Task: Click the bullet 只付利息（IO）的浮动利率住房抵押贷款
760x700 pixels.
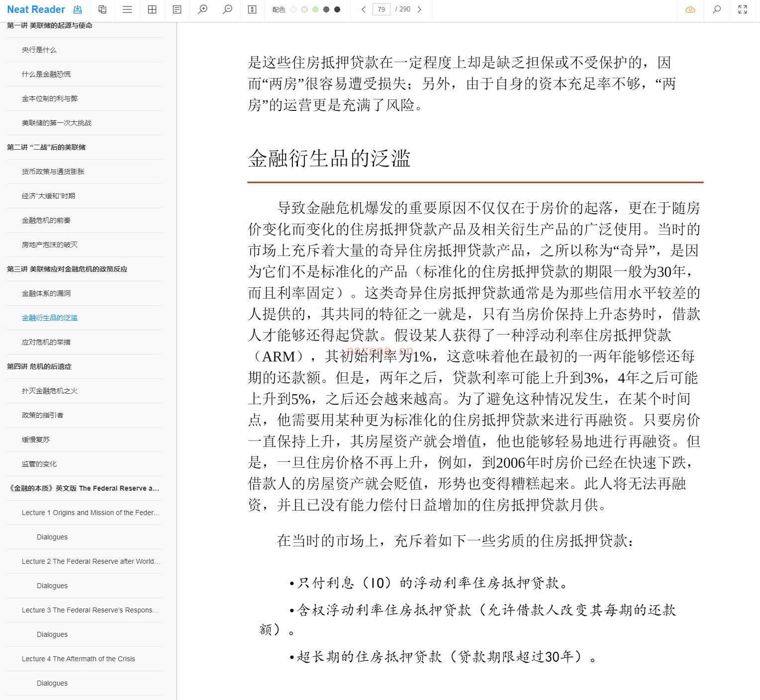Action: point(429,583)
